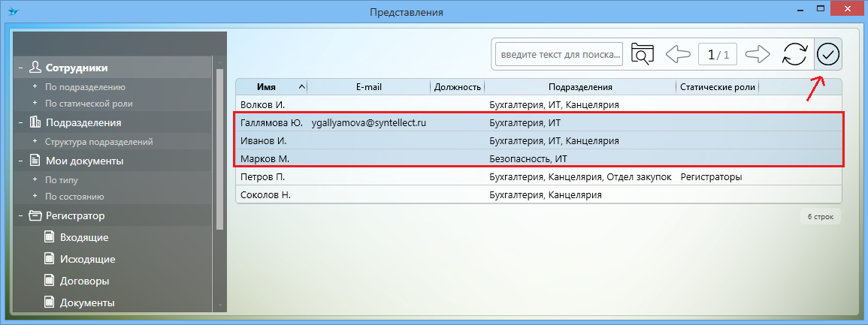Collapse the Регистратор section
868x325 pixels.
pyautogui.click(x=20, y=216)
